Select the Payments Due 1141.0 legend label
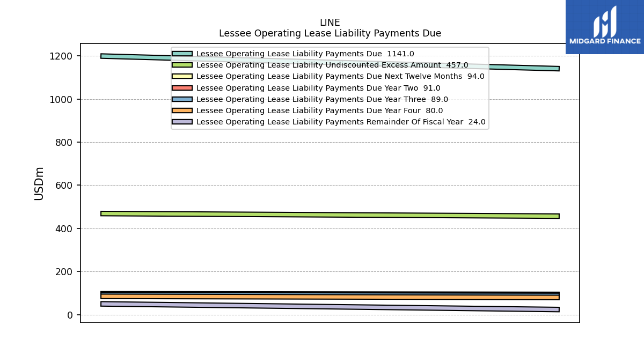Image resolution: width=644 pixels, height=362 pixels. point(305,54)
